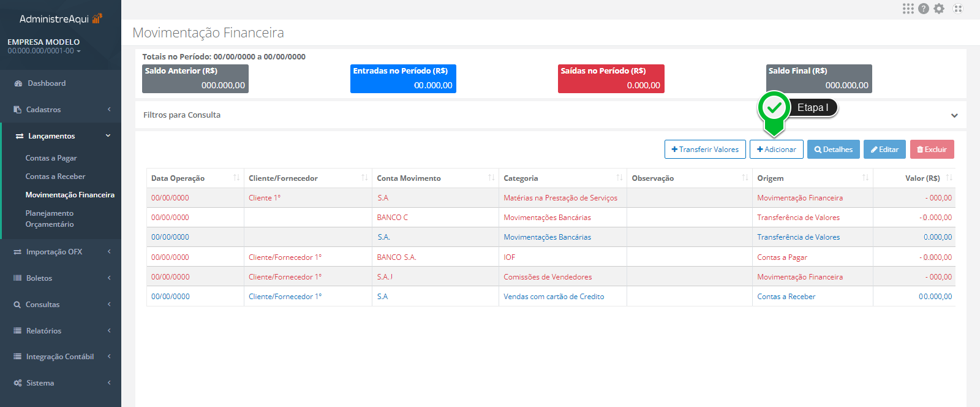Open the settings gear icon
Viewport: 980px width, 407px height.
click(939, 9)
